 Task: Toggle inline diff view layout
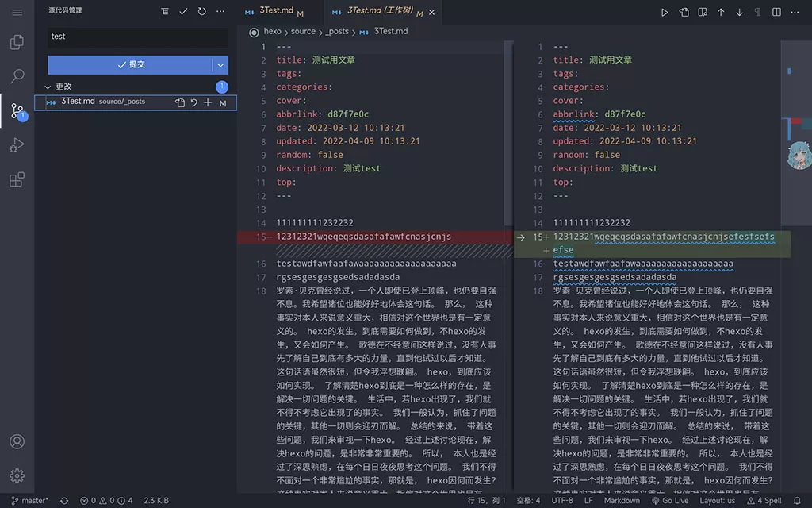pos(776,12)
